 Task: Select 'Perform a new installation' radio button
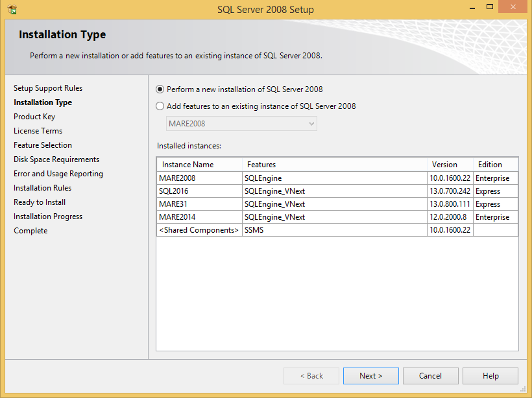160,89
